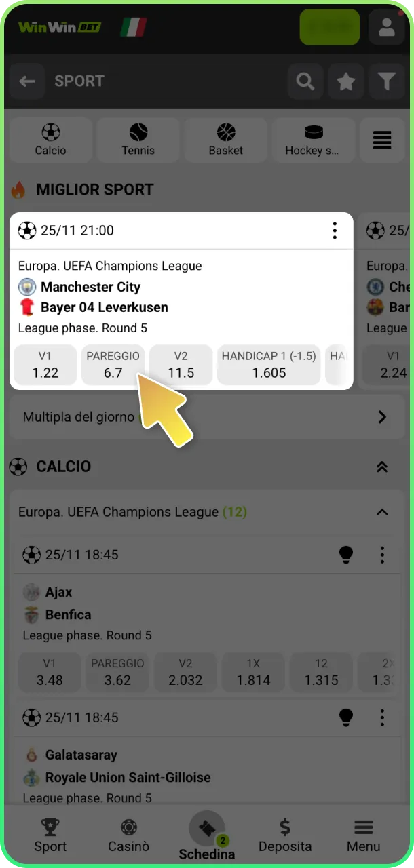Switch to the Casinò bottom tab

click(x=128, y=835)
